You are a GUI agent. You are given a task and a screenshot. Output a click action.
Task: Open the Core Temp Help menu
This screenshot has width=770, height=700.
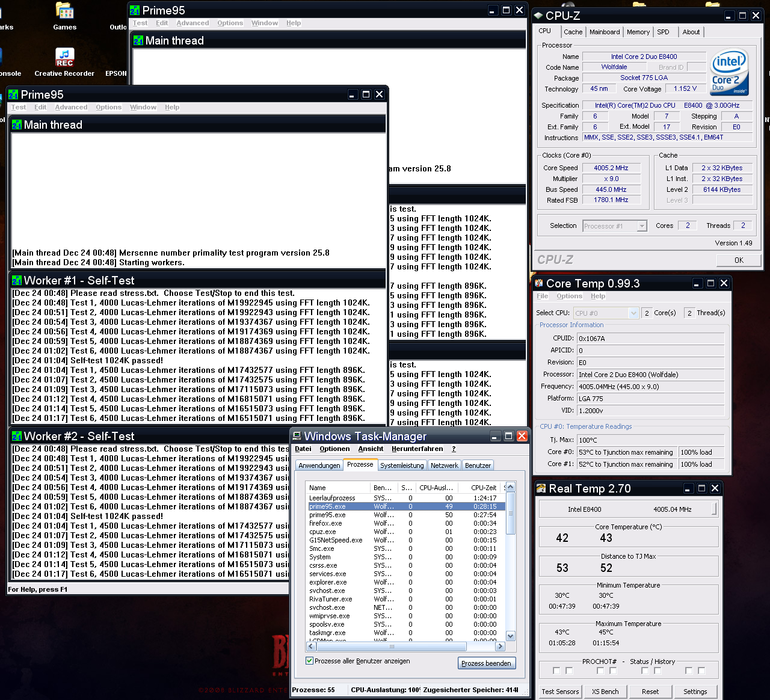598,296
